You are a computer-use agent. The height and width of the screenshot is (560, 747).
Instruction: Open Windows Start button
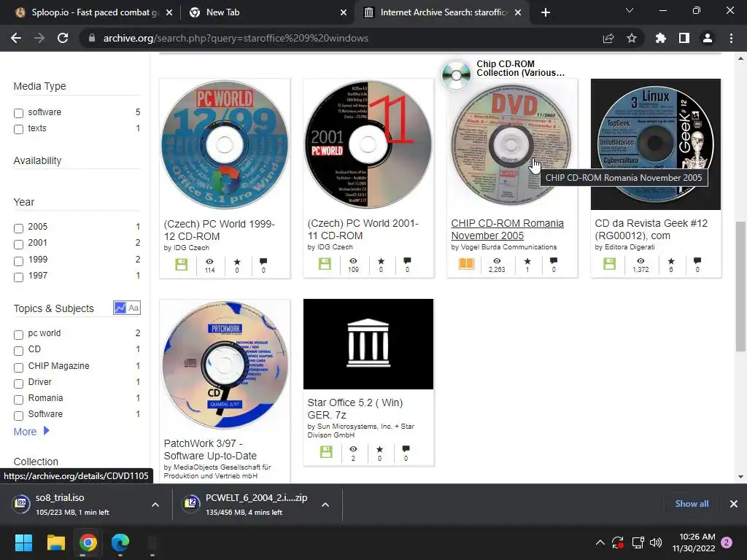[x=23, y=542]
